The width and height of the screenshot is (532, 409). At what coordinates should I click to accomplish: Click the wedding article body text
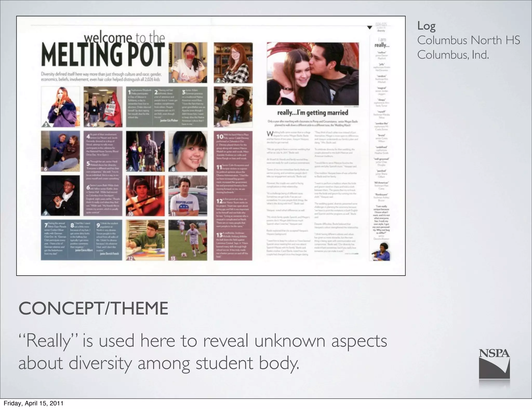[x=312, y=194]
